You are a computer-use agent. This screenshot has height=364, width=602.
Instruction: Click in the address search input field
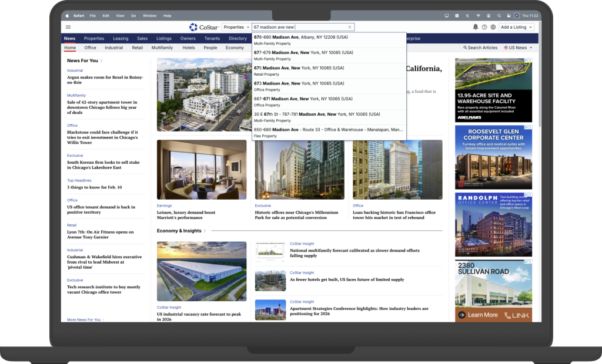point(299,27)
